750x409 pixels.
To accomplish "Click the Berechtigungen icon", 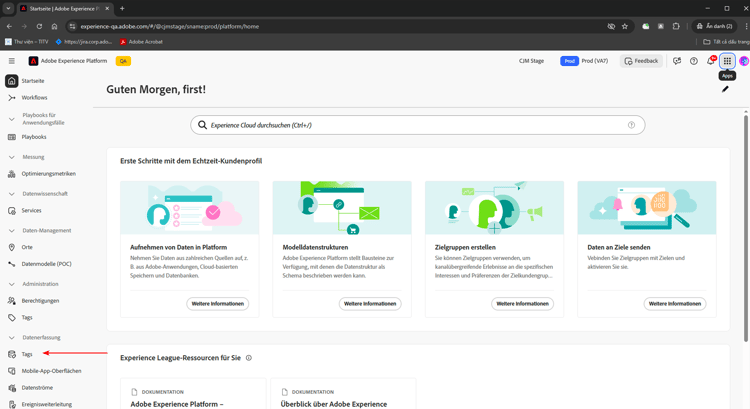I will 11,301.
